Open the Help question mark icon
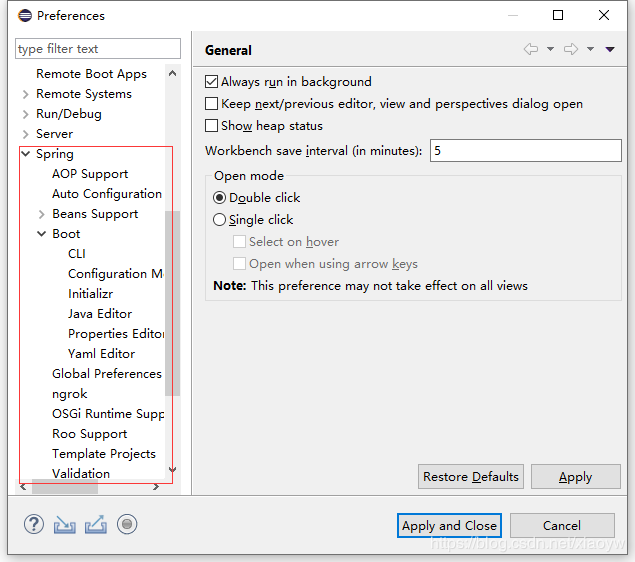Screen dimensions: 635x562 pos(34,524)
